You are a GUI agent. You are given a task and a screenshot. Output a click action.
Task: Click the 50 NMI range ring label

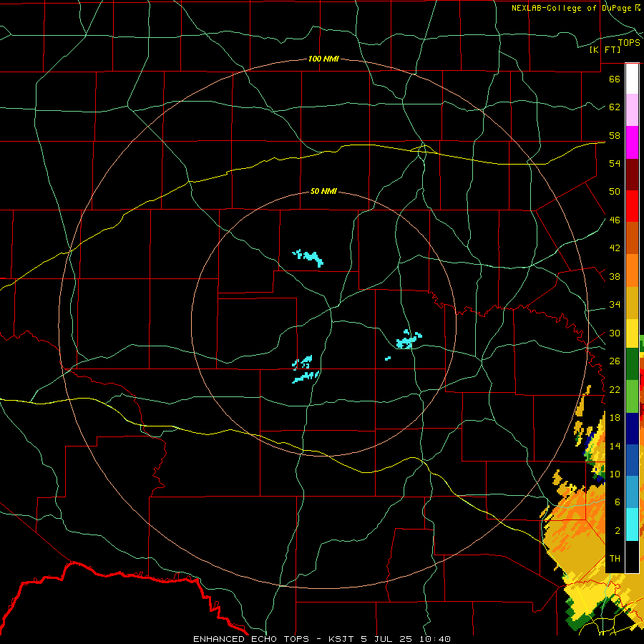click(323, 191)
